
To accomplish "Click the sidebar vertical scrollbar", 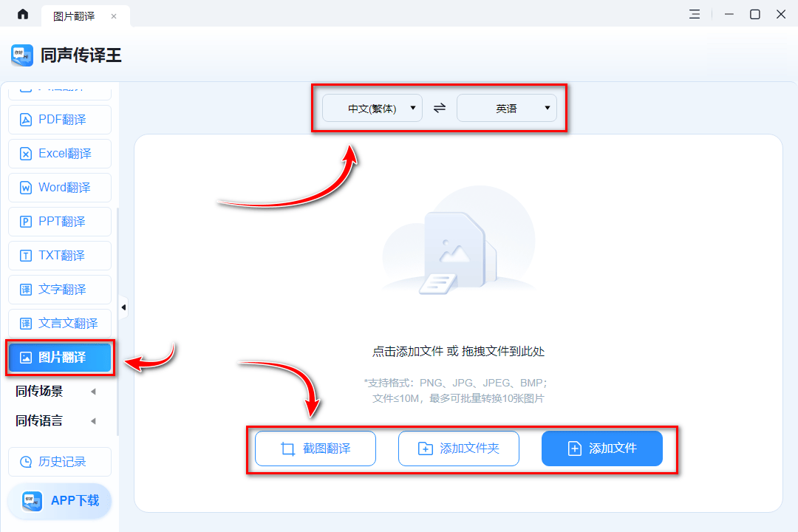I will (x=118, y=321).
